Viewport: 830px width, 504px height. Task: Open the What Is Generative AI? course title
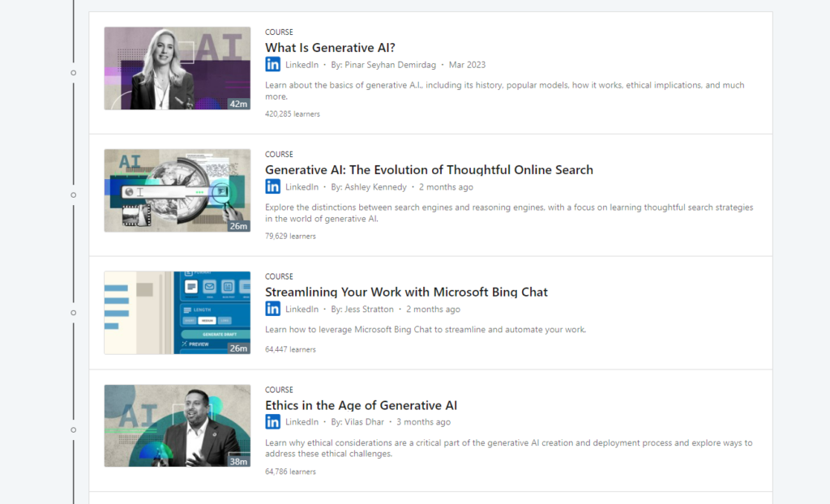[x=330, y=48]
